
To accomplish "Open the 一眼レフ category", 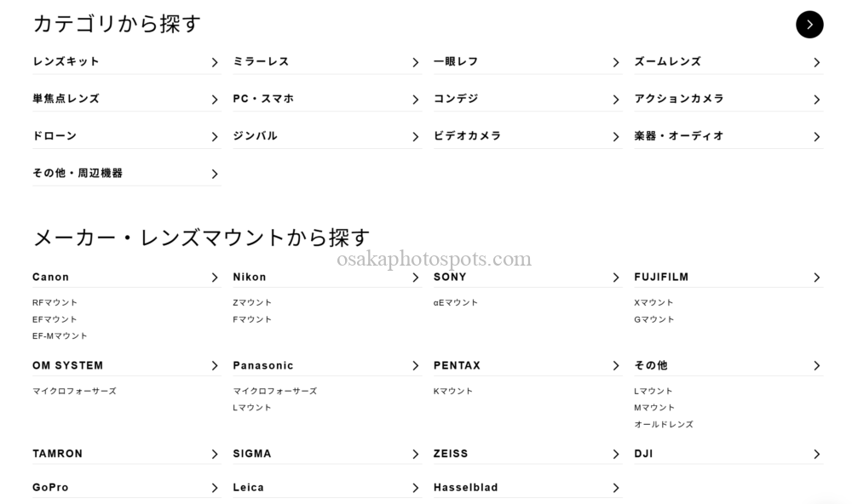I will (456, 62).
